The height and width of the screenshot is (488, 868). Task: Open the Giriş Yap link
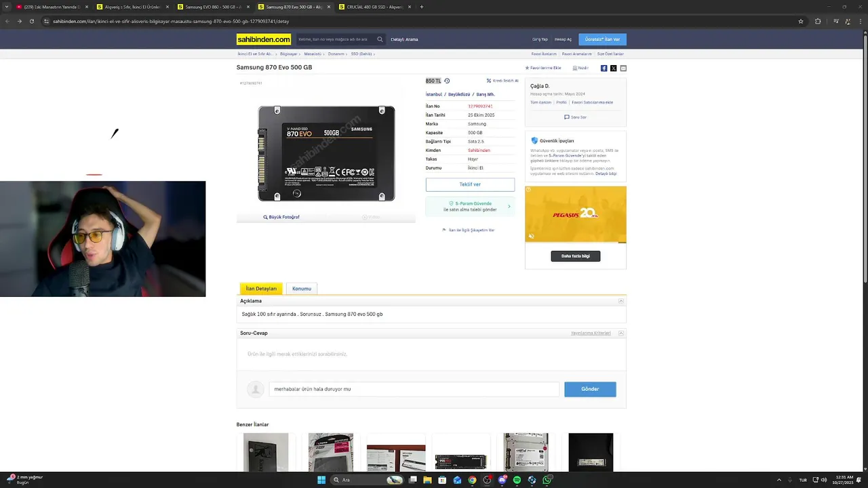[540, 39]
